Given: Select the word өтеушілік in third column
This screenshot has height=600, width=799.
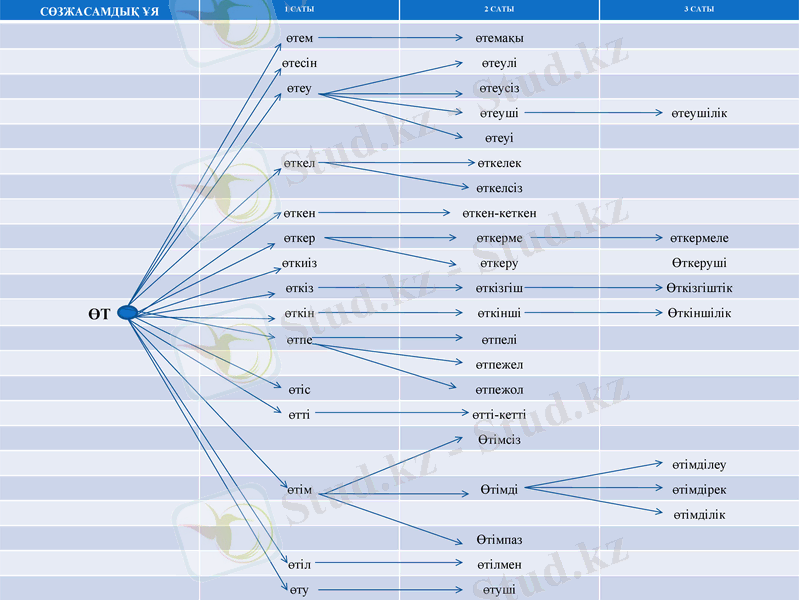Looking at the screenshot, I should [x=699, y=113].
